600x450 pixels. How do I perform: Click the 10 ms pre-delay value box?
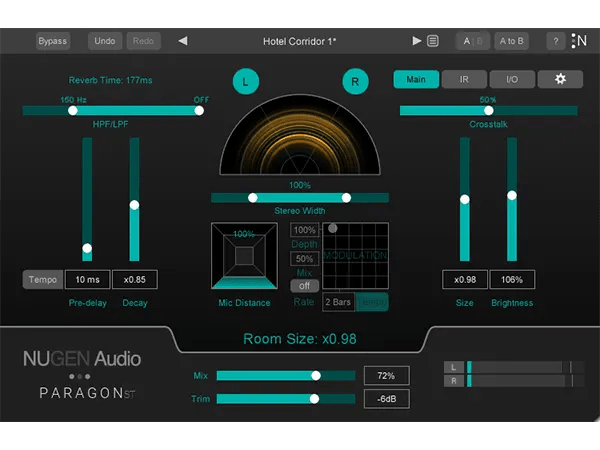[x=88, y=279]
